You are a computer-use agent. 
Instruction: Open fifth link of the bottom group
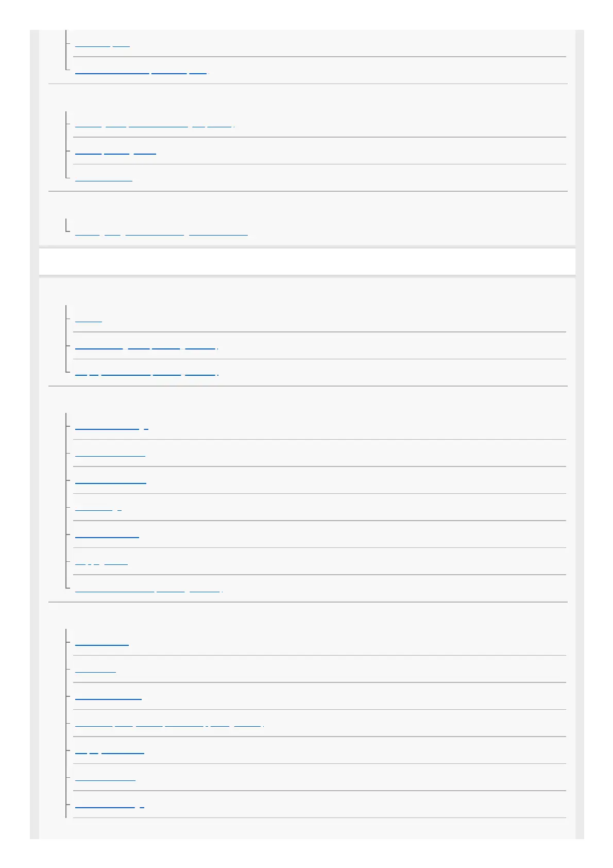point(109,751)
